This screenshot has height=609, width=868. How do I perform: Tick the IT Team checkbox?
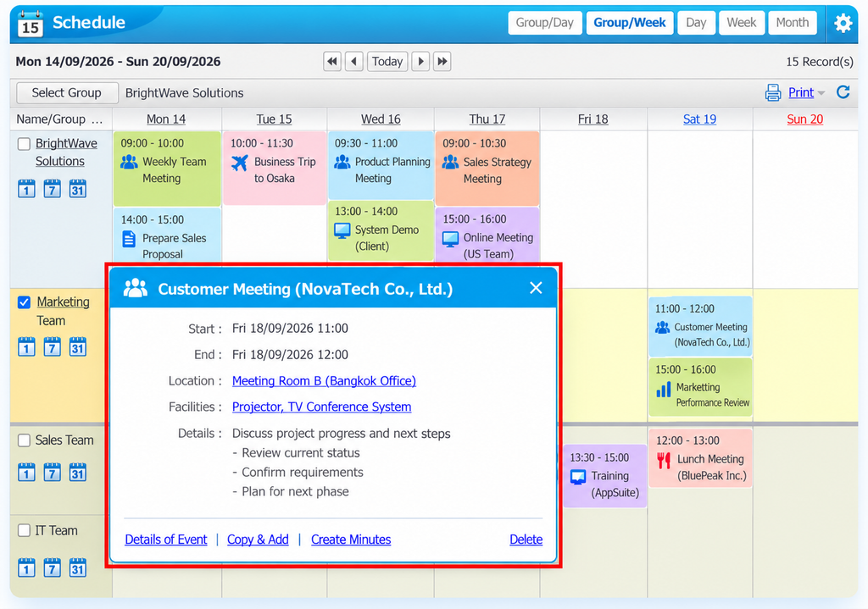24,530
